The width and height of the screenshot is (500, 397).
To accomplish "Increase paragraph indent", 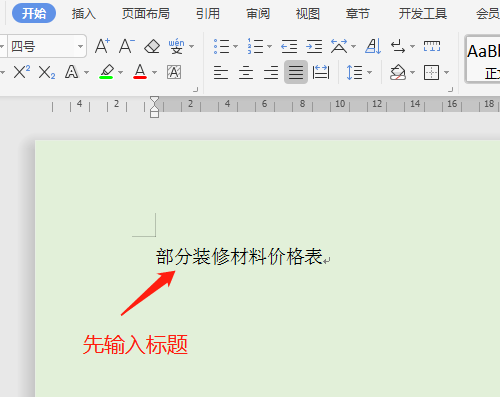I will (314, 46).
